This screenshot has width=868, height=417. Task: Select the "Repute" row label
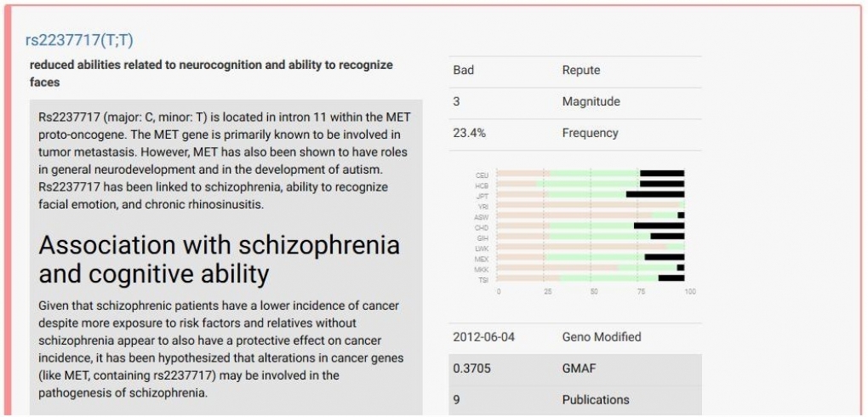click(x=580, y=70)
